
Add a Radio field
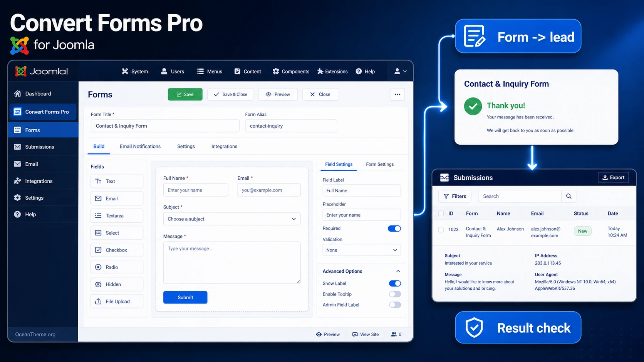tap(117, 267)
